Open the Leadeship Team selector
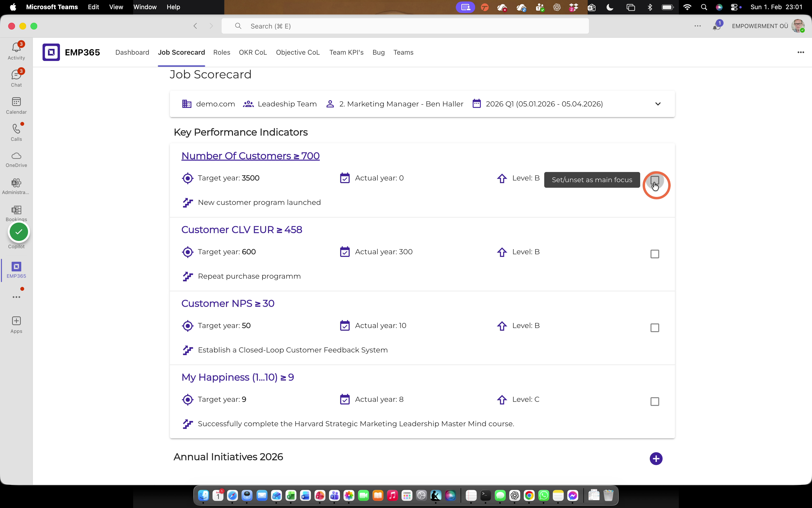This screenshot has width=812, height=508. [280, 104]
